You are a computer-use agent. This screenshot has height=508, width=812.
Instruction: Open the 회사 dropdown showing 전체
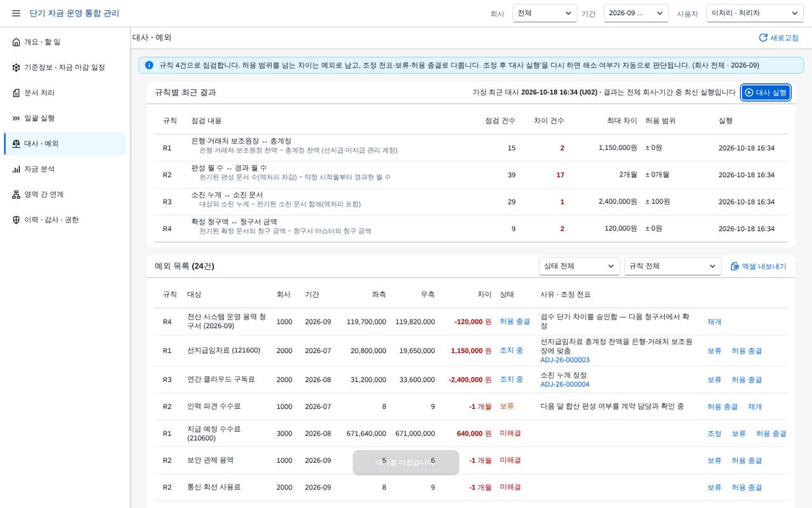[x=545, y=13]
